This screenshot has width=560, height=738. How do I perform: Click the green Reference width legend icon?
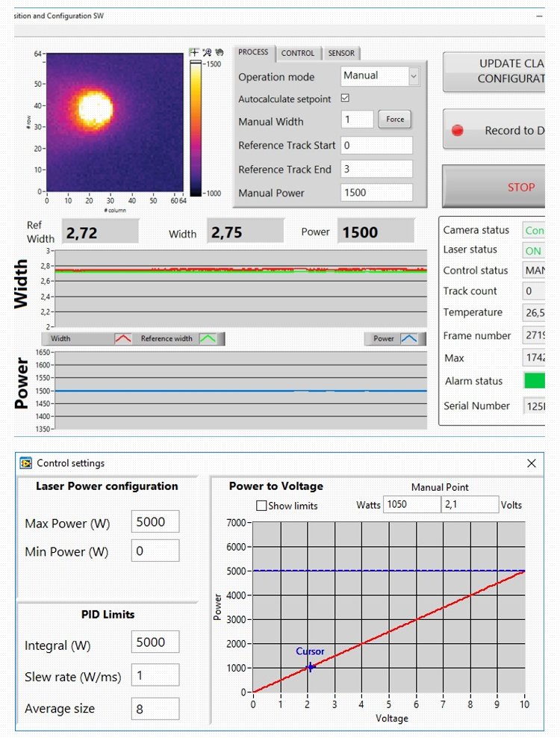pyautogui.click(x=208, y=339)
